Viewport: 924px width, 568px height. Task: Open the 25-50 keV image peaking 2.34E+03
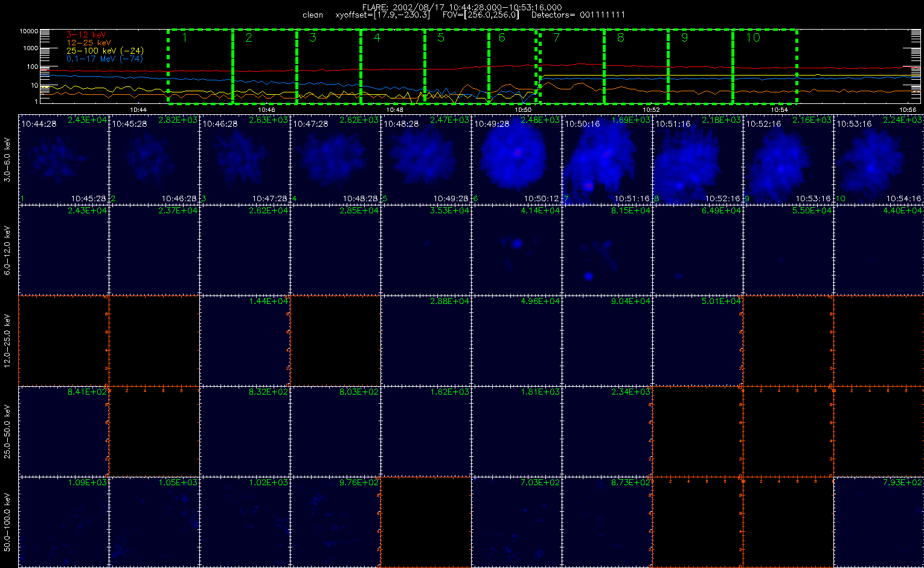pyautogui.click(x=607, y=431)
